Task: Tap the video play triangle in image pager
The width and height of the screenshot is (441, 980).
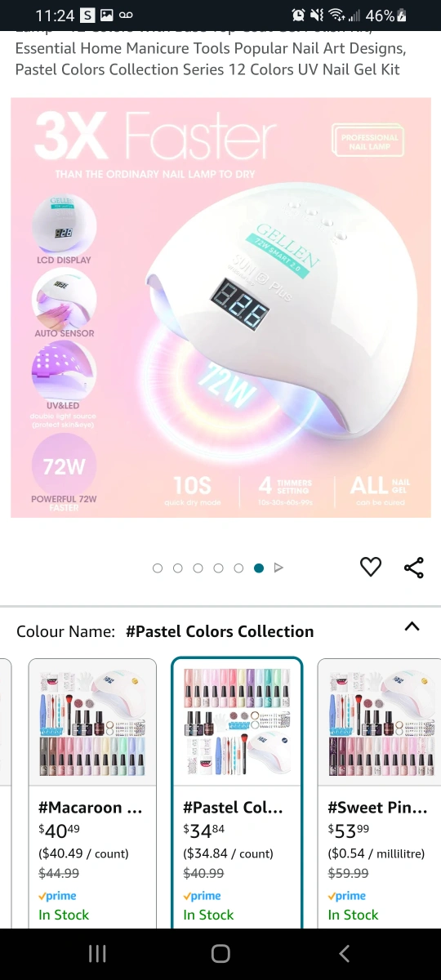Action: tap(278, 568)
